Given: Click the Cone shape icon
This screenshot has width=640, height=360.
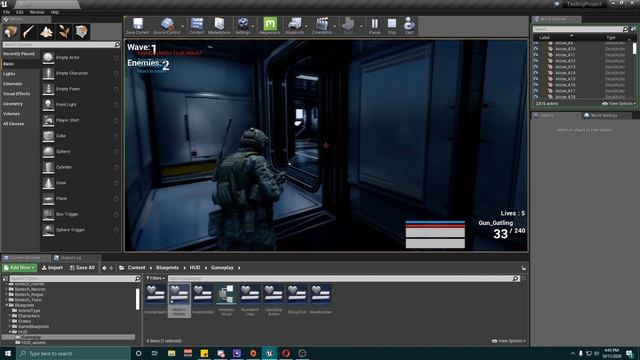Looking at the screenshot, I should [48, 183].
